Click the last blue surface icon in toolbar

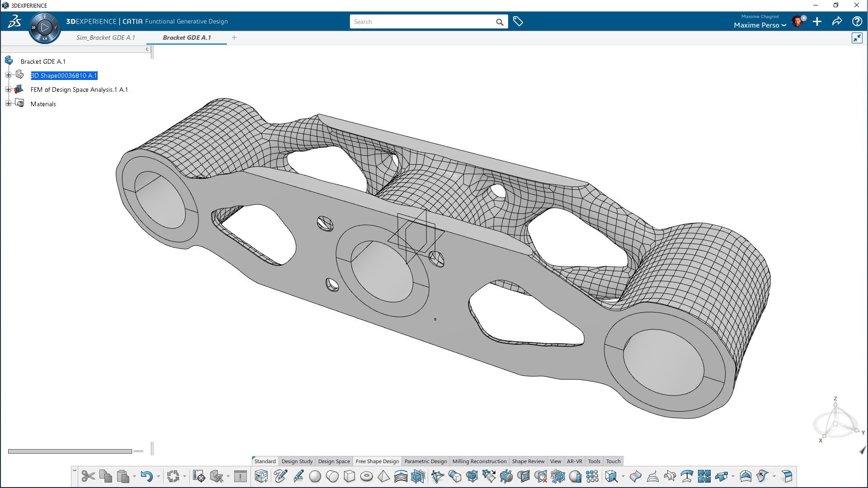coord(787,476)
